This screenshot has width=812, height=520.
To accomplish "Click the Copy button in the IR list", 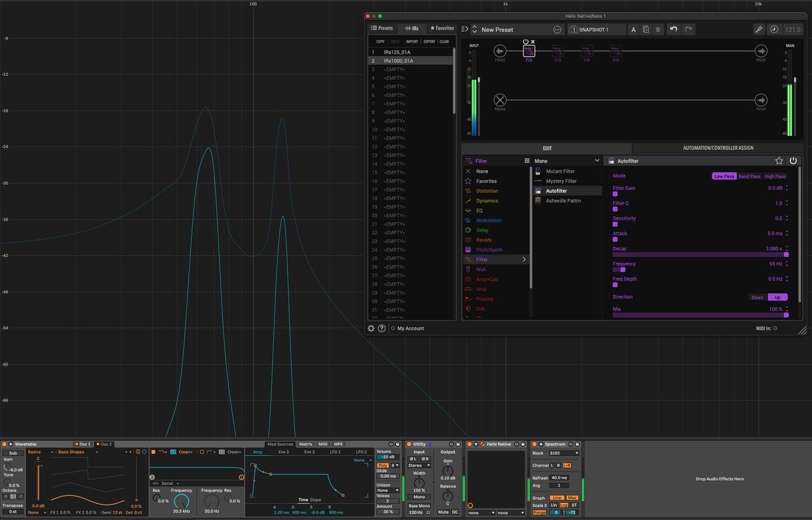I will point(381,42).
